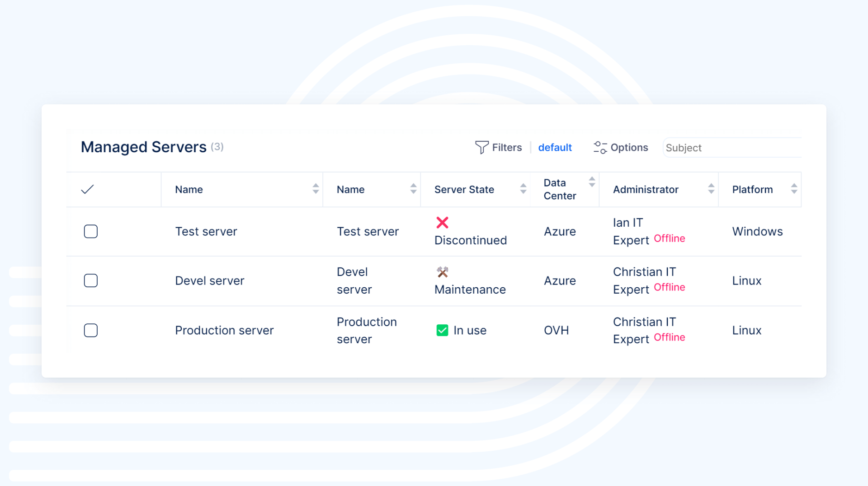Screen dimensions: 868x486
Task: Click Offline status next to Ian IT Expert
Action: click(x=669, y=238)
